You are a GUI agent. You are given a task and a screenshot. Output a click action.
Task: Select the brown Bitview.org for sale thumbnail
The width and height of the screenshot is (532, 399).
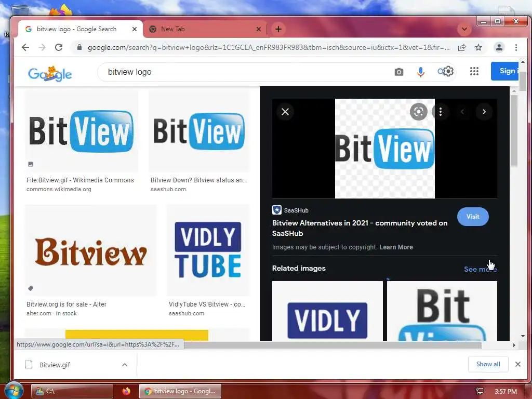[x=91, y=250]
